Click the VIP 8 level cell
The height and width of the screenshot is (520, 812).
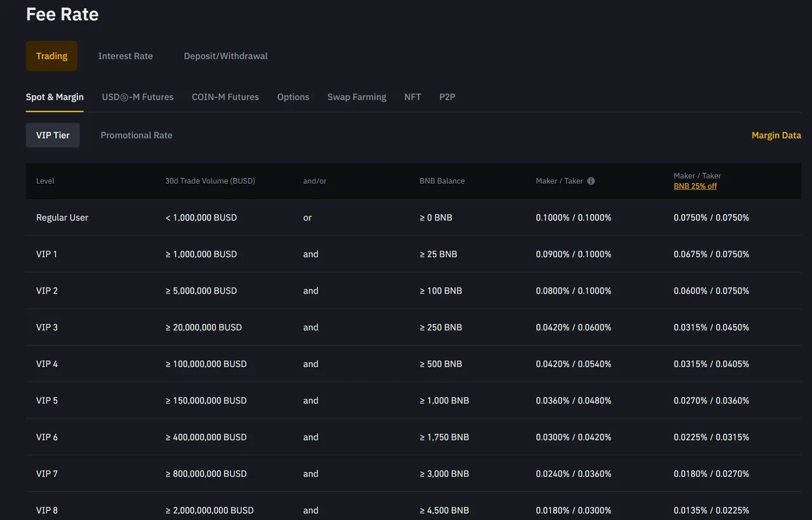click(x=47, y=510)
